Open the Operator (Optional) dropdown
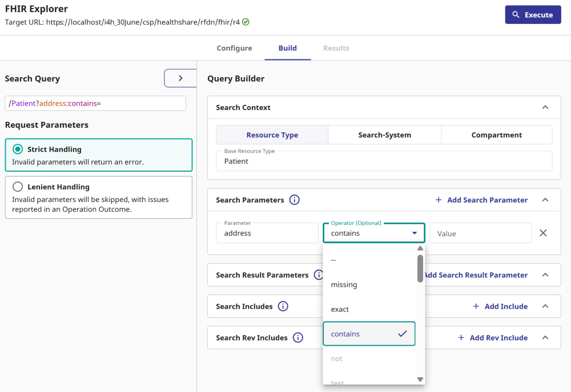This screenshot has height=392, width=571. (x=374, y=233)
